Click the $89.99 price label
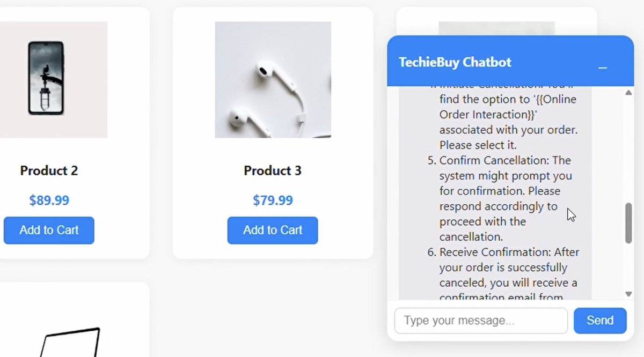Screen dimensions: 644x357 pos(49,200)
